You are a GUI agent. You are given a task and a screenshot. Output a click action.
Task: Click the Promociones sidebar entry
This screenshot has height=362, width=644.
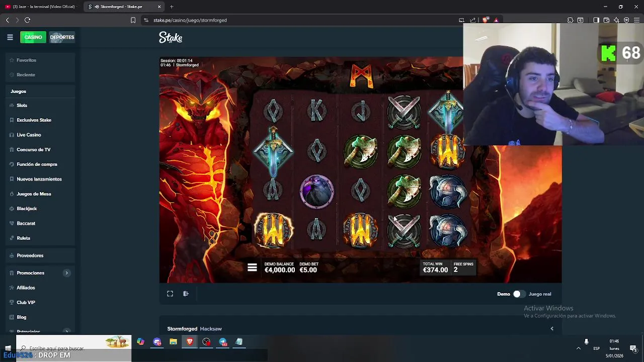pos(30,273)
